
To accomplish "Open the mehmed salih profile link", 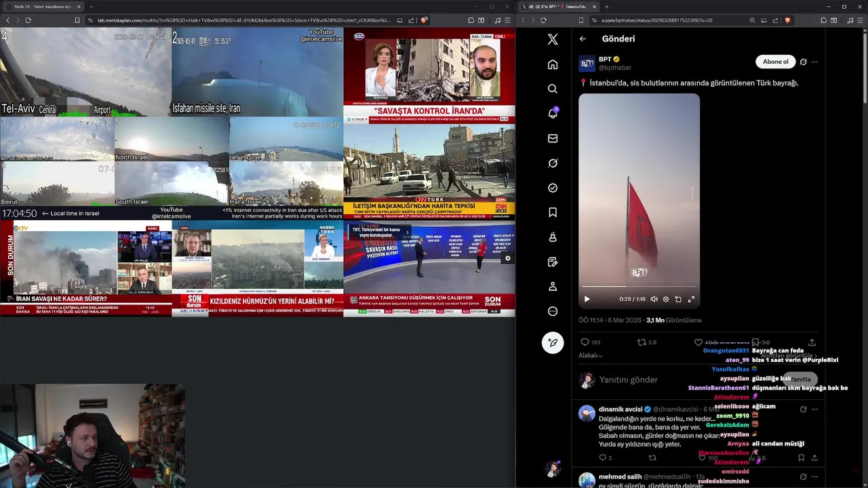I will [x=620, y=476].
